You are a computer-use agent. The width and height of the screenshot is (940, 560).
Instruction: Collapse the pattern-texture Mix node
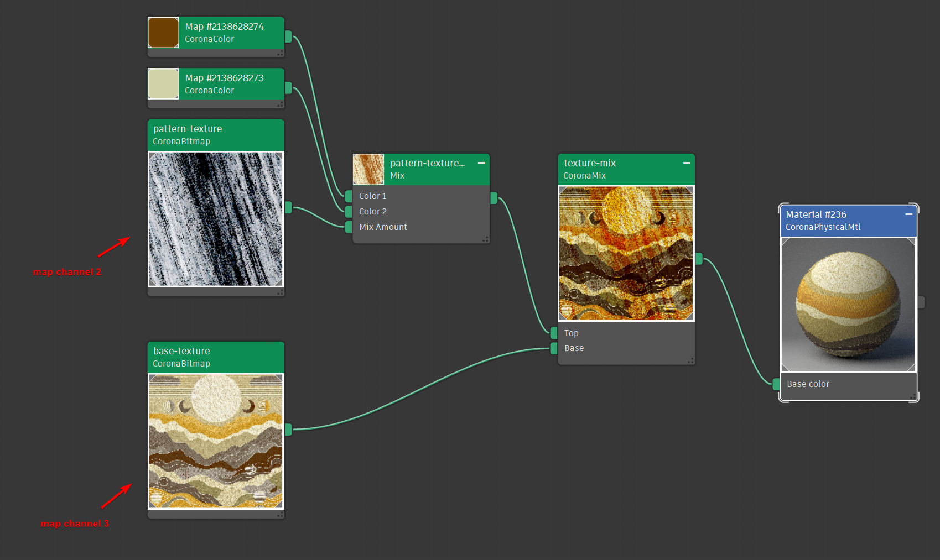tap(481, 163)
